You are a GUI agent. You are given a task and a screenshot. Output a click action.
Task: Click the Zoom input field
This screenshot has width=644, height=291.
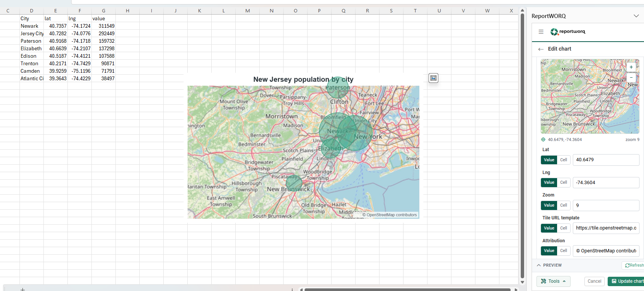[606, 205]
